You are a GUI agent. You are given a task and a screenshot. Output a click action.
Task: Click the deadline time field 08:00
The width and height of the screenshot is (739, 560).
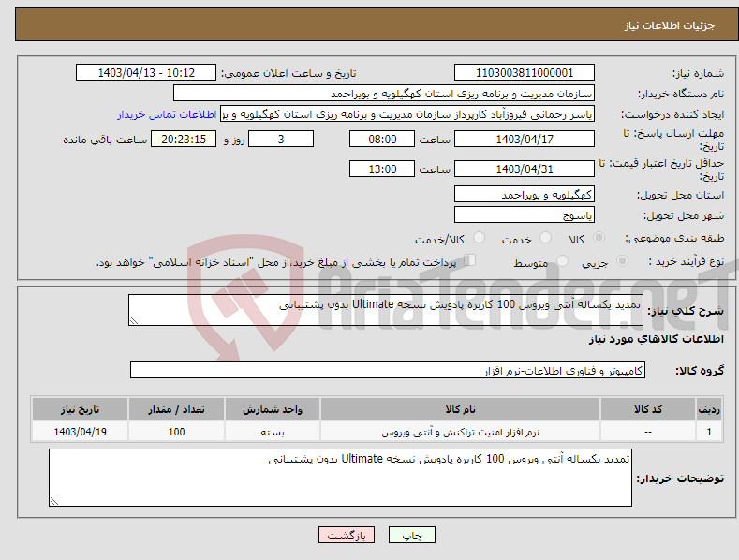[x=382, y=139]
